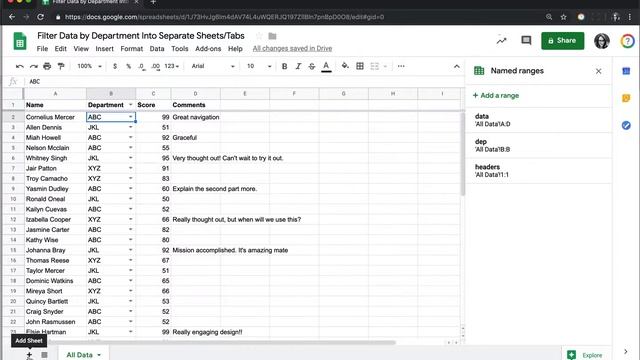Close the Named ranges panel

[598, 71]
